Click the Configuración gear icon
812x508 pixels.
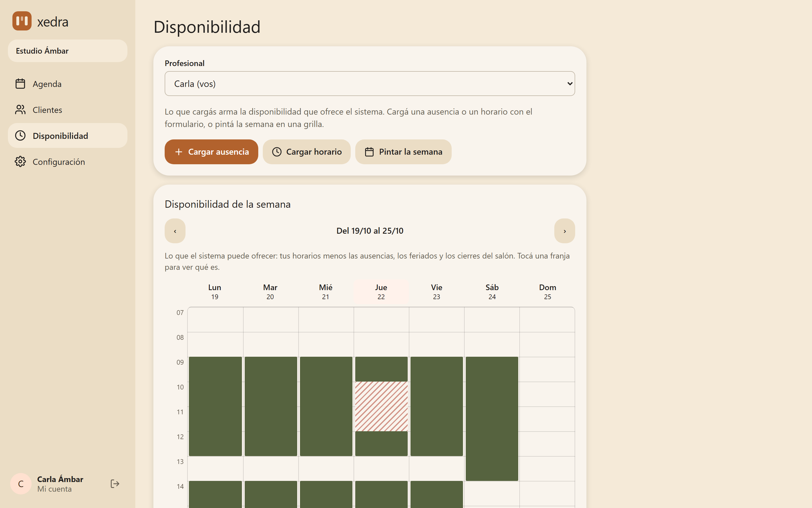point(20,162)
